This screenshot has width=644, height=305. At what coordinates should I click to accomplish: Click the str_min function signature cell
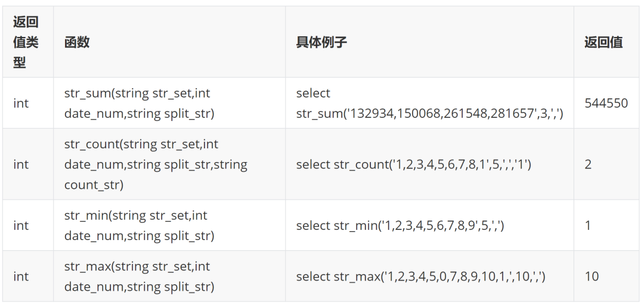coord(139,226)
